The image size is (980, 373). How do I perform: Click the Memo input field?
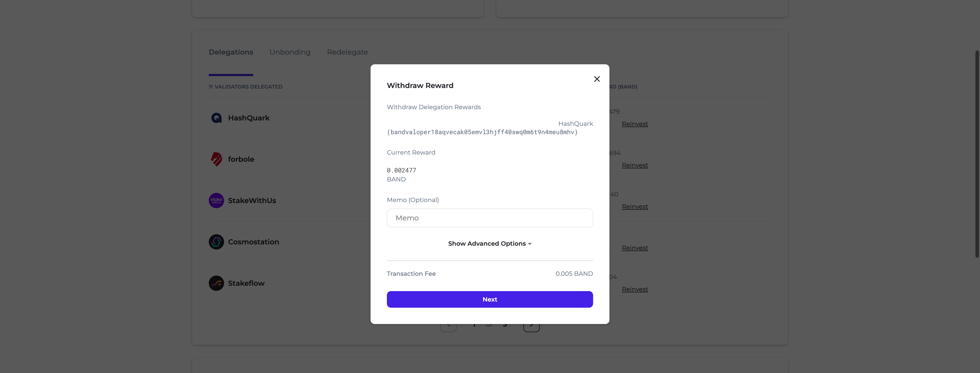[490, 218]
